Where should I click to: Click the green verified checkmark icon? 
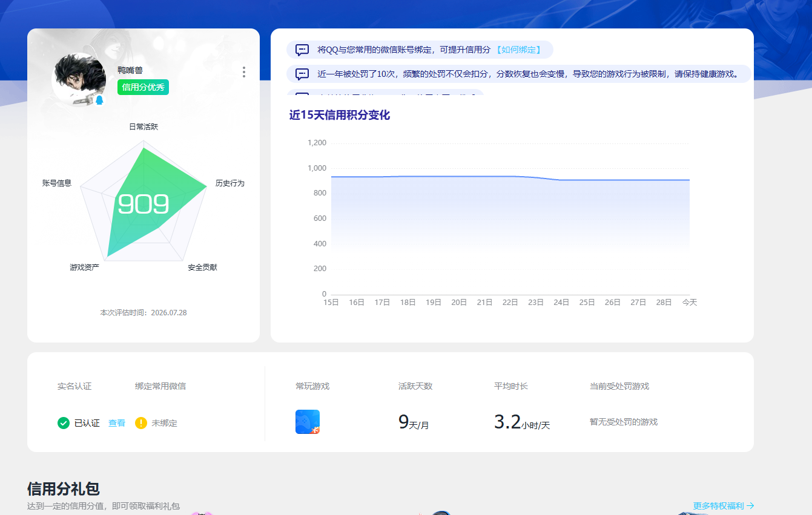coord(64,423)
